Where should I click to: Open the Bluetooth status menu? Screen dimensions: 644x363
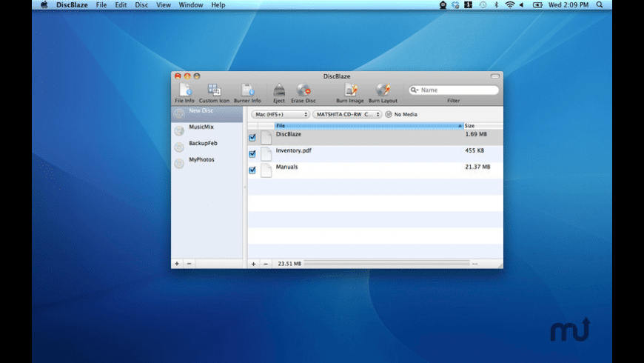(x=496, y=5)
